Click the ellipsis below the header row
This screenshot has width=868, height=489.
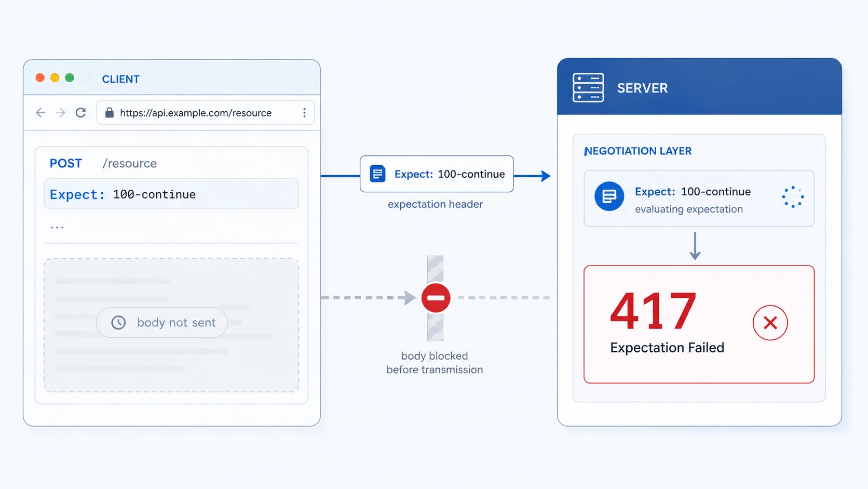pos(57,228)
